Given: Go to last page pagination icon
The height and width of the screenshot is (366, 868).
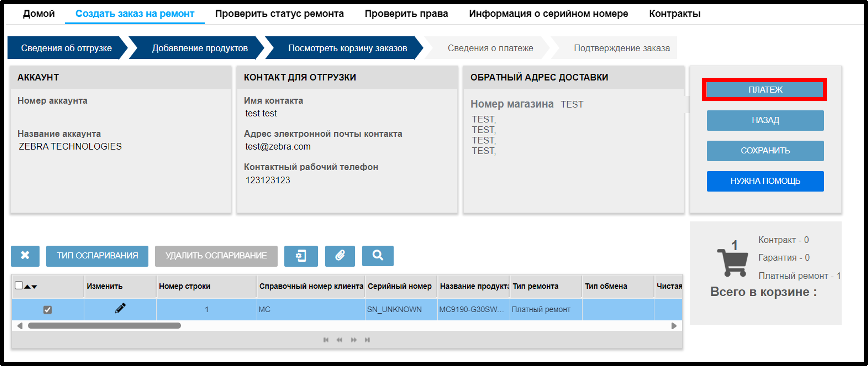Looking at the screenshot, I should tap(367, 340).
